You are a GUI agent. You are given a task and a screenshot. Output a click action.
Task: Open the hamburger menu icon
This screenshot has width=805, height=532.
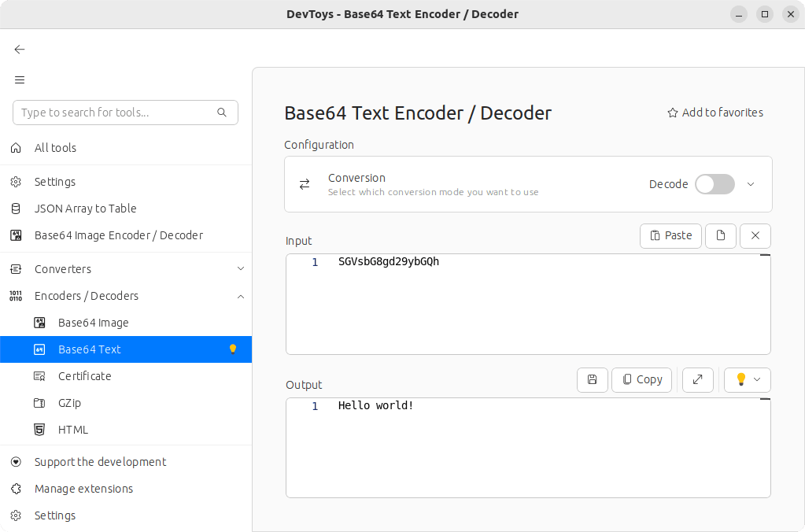pyautogui.click(x=20, y=79)
